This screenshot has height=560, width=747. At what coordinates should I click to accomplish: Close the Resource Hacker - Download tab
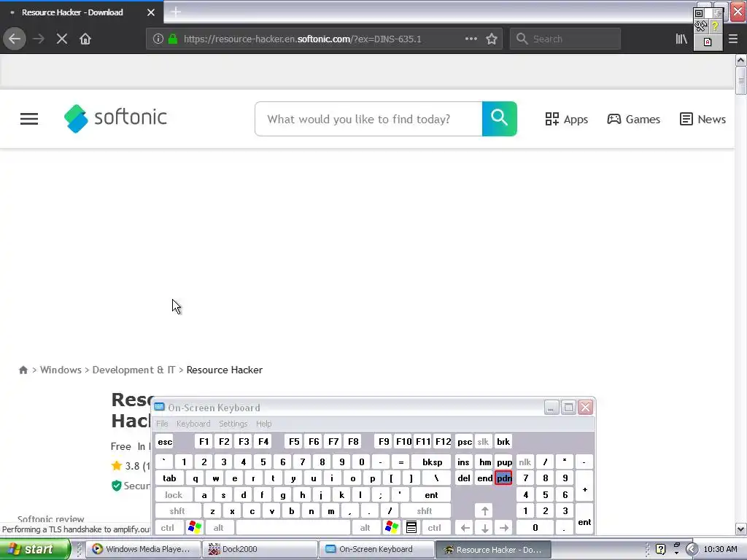click(x=151, y=12)
